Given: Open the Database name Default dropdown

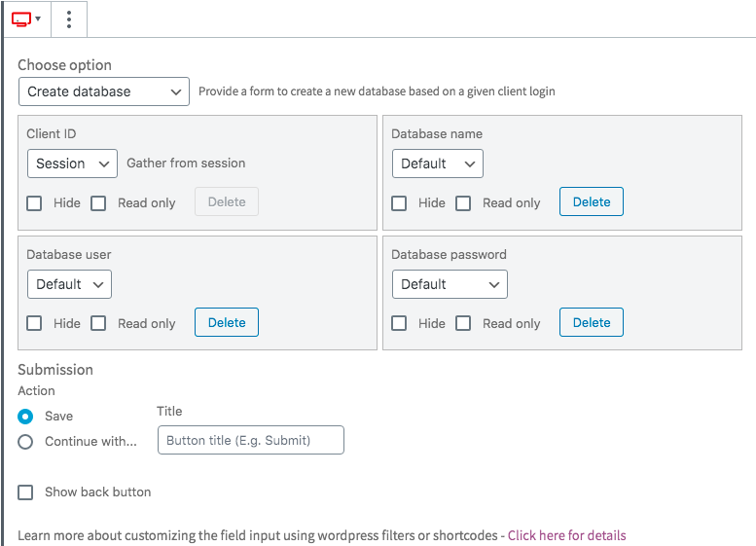Looking at the screenshot, I should click(437, 164).
